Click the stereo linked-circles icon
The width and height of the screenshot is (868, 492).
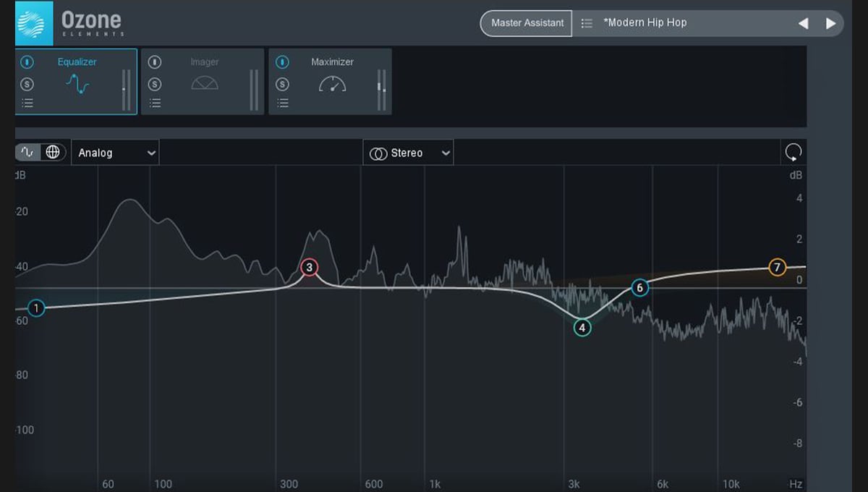pyautogui.click(x=378, y=153)
